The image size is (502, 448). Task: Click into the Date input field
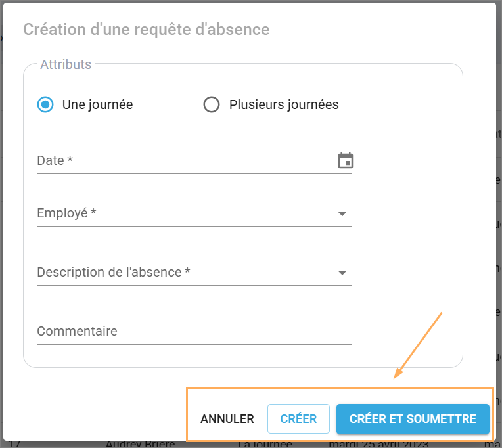tap(184, 161)
